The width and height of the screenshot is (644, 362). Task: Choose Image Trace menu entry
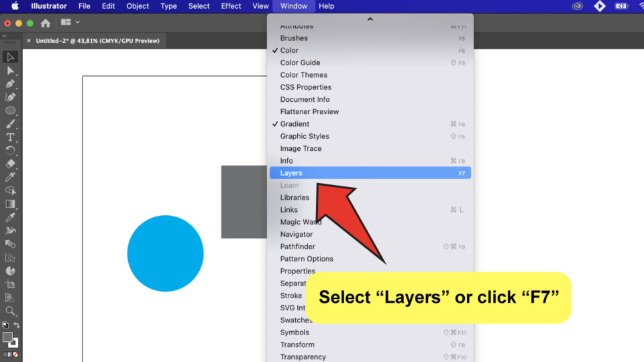370,149
